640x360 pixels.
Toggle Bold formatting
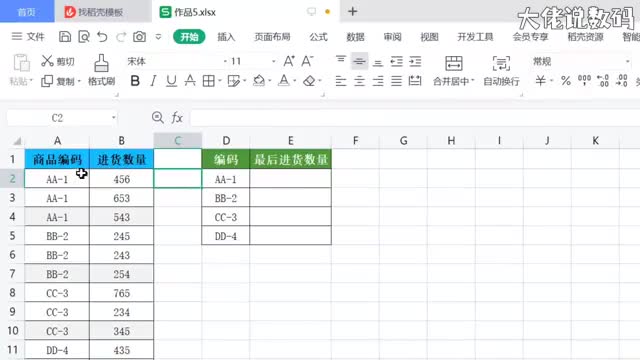tap(135, 81)
